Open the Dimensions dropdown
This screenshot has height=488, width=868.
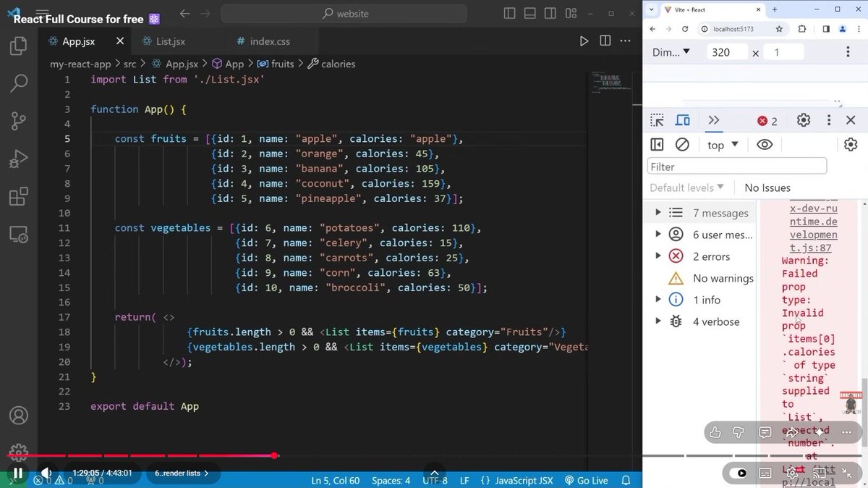(671, 52)
